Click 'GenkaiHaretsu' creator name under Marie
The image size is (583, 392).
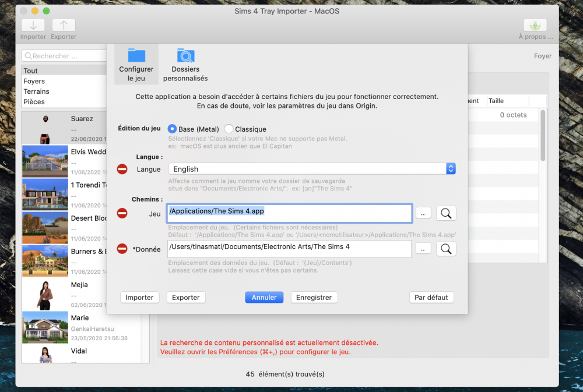[x=92, y=329]
